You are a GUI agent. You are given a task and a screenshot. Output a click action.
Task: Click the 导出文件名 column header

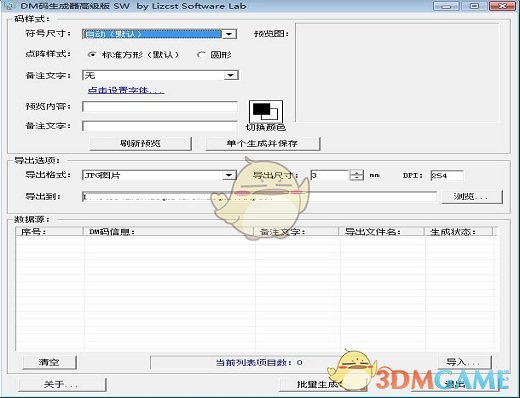click(x=381, y=232)
